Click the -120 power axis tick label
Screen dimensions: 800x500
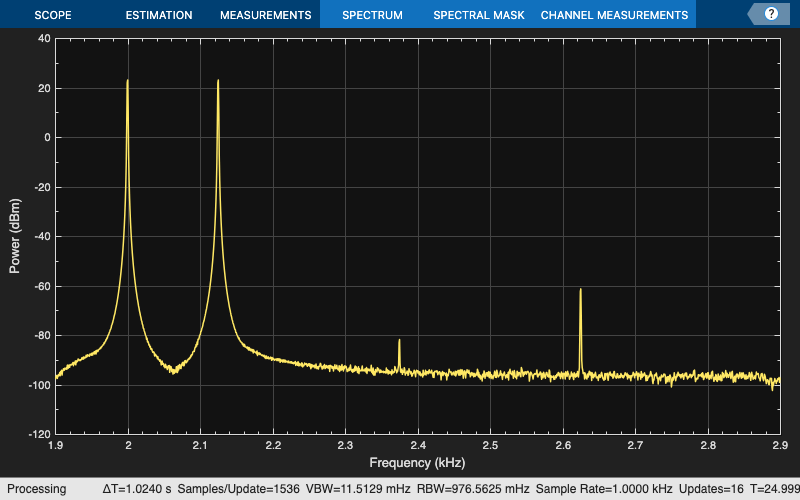click(x=38, y=435)
